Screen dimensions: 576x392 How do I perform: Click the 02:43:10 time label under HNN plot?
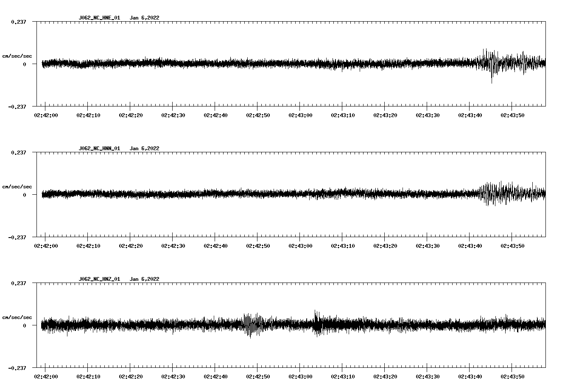343,246
